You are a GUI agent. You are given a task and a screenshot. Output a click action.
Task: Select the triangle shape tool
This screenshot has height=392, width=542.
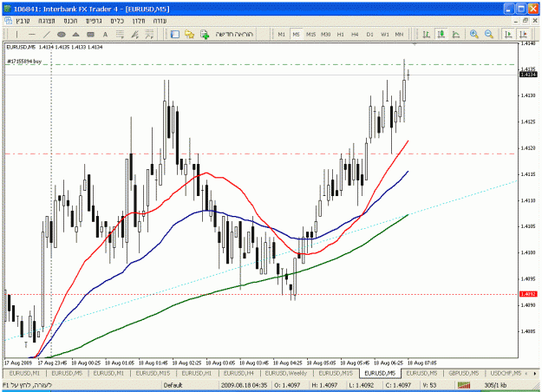click(76, 34)
